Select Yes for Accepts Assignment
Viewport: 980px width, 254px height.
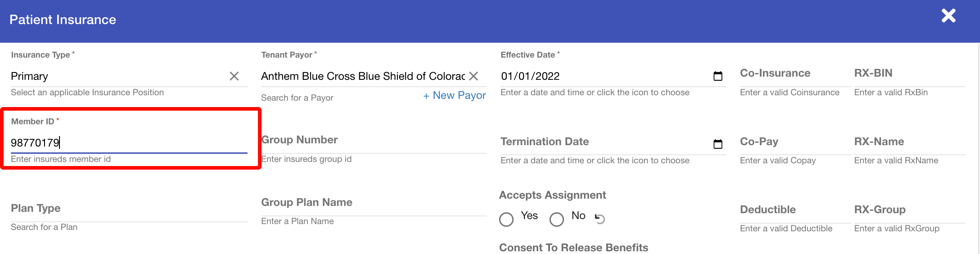point(506,220)
